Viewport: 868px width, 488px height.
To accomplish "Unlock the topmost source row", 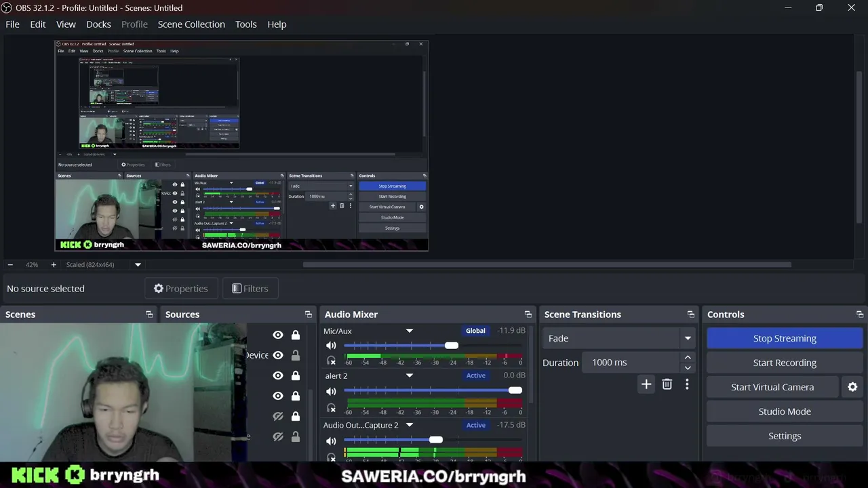I will [296, 335].
